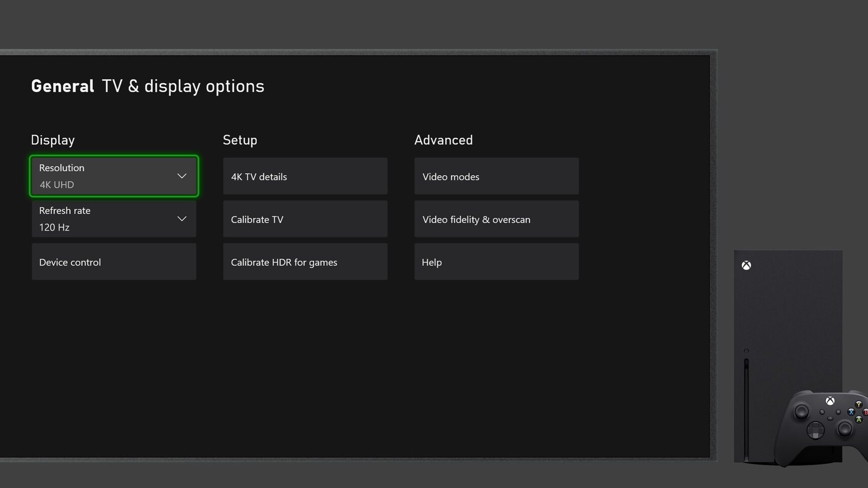Launch Calibrate HDR for games
This screenshot has height=488, width=868.
point(305,262)
